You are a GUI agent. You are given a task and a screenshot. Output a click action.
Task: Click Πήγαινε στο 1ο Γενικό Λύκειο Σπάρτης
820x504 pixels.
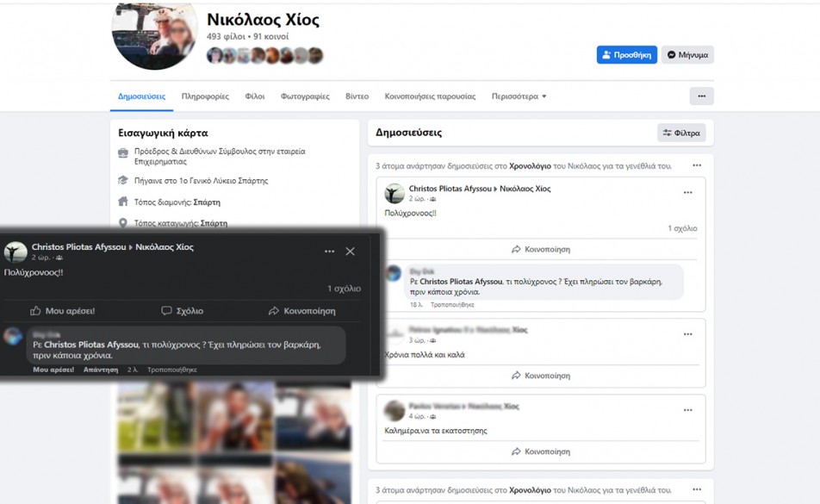(x=201, y=181)
